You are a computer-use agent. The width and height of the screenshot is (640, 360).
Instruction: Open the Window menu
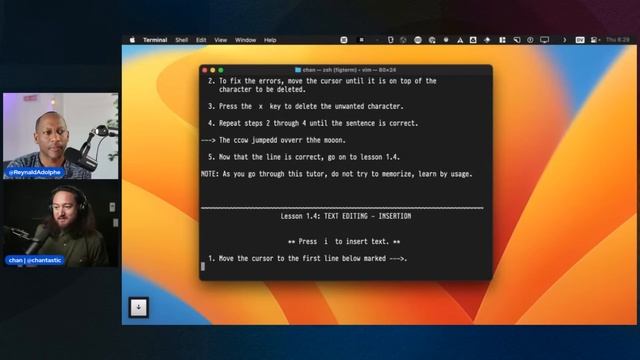coord(245,40)
